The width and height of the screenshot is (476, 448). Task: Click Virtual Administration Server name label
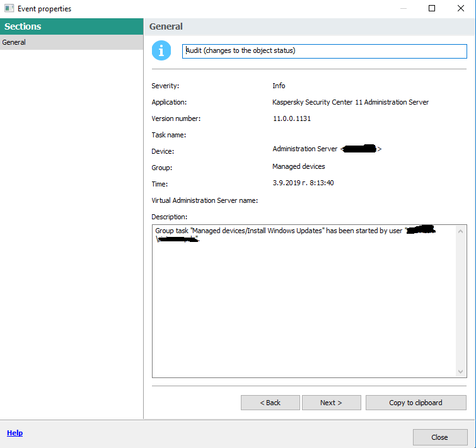coord(205,200)
